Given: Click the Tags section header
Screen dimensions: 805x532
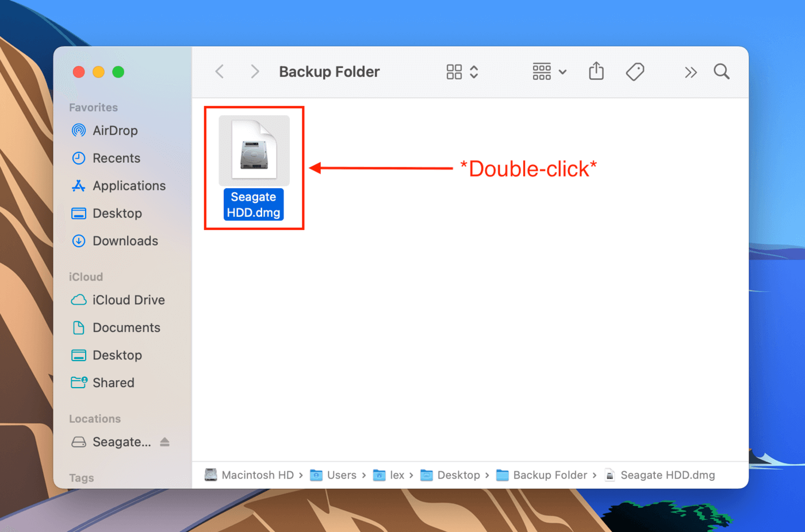Looking at the screenshot, I should pos(81,478).
